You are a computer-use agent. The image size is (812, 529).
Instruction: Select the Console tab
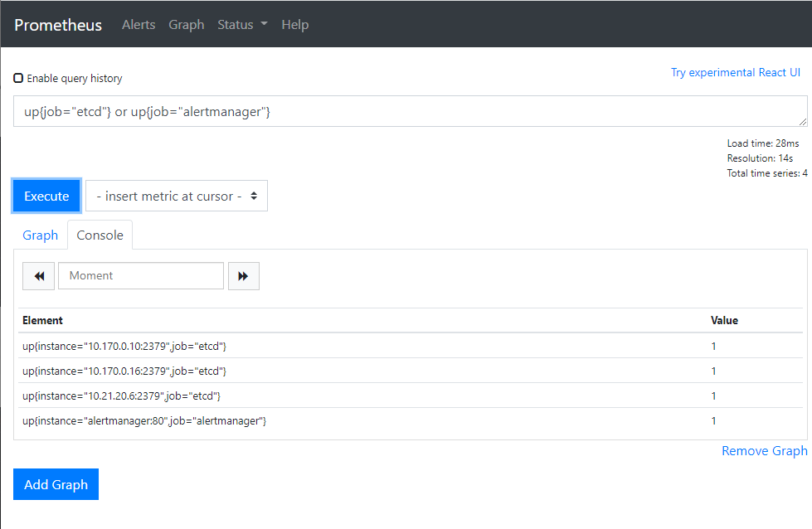pyautogui.click(x=100, y=235)
